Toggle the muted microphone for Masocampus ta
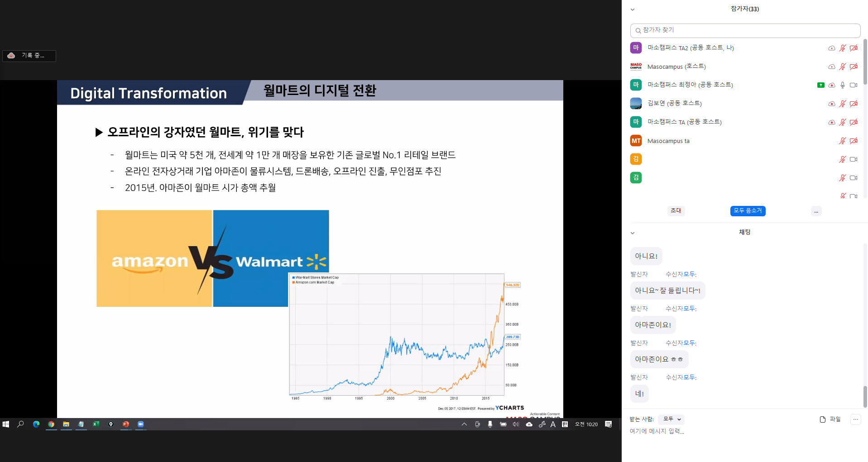868x462 pixels. (x=842, y=141)
